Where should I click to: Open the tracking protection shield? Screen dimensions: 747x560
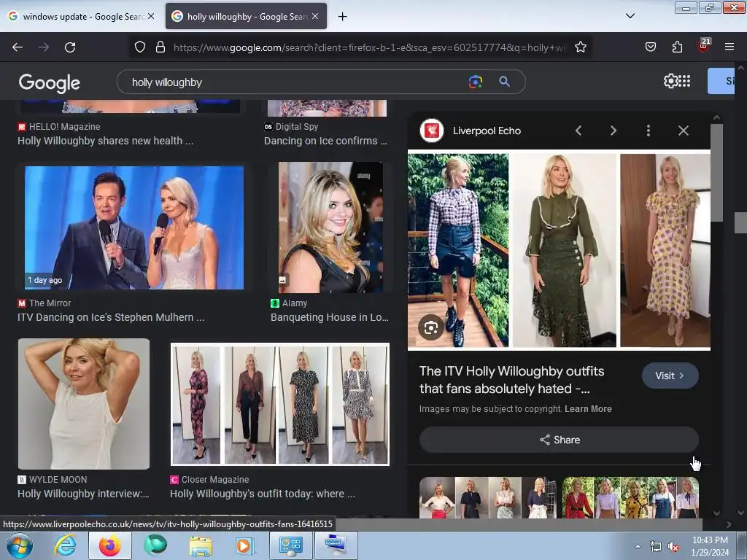coord(139,47)
